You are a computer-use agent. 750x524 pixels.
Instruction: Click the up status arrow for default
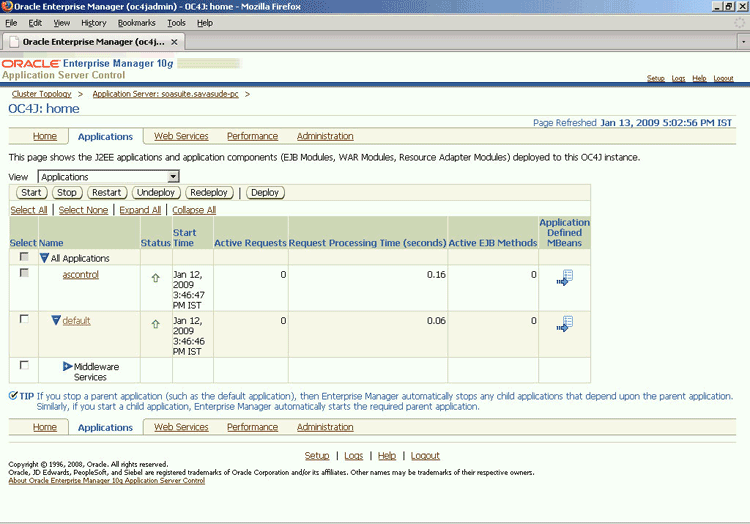[155, 324]
